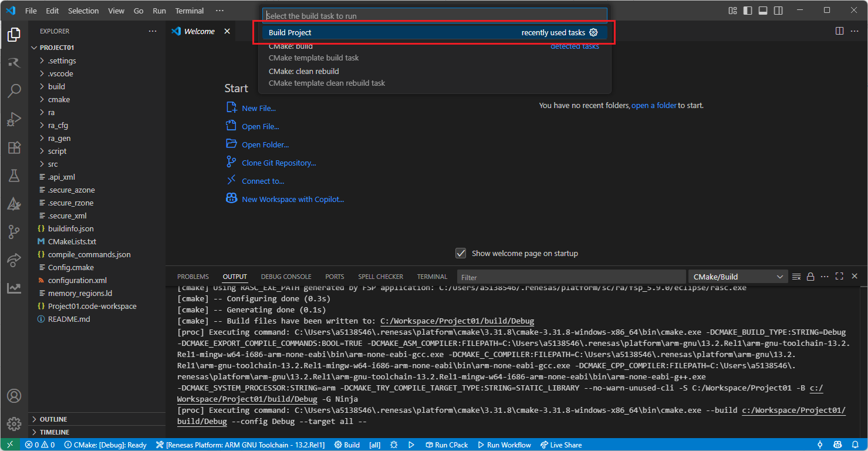This screenshot has width=868, height=451.
Task: Open the Search view in activity bar
Action: 14,91
